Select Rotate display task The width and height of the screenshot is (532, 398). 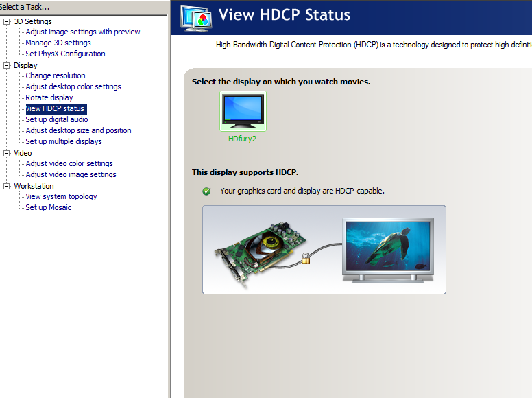(x=49, y=97)
